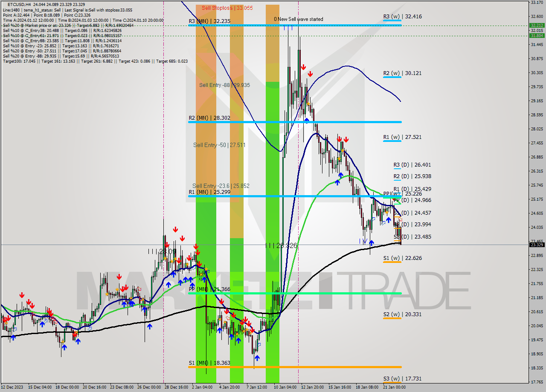Image resolution: width=546 pixels, height=392 pixels.
Task: Click the 'S2 (D) | 23.994' daily label
Action: pos(412,225)
